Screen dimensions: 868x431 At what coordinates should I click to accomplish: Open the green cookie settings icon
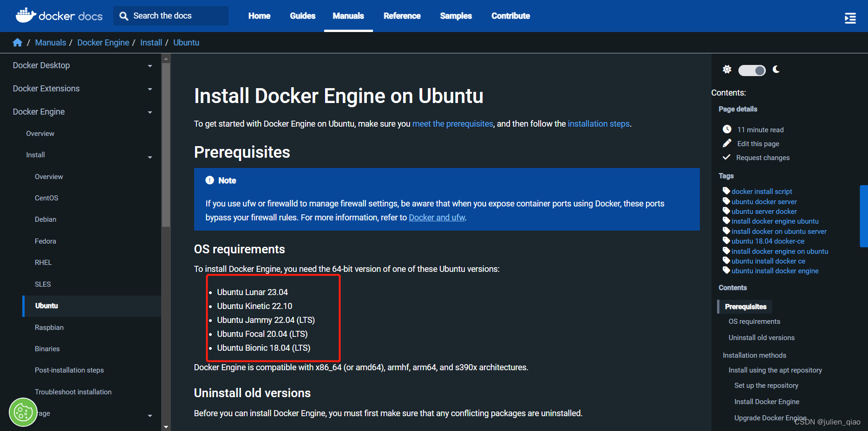[x=23, y=412]
